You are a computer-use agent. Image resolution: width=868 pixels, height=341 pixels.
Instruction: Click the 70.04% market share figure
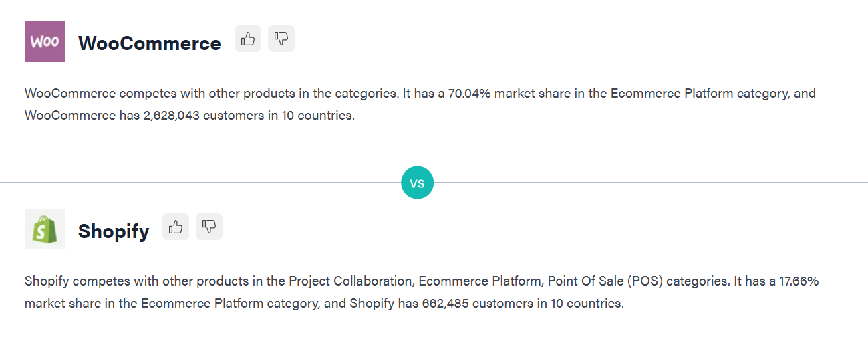pyautogui.click(x=469, y=94)
